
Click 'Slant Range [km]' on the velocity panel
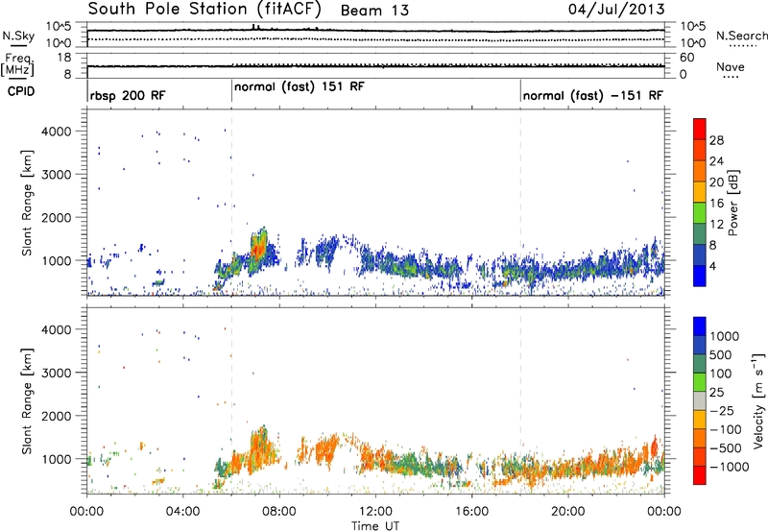[x=27, y=401]
